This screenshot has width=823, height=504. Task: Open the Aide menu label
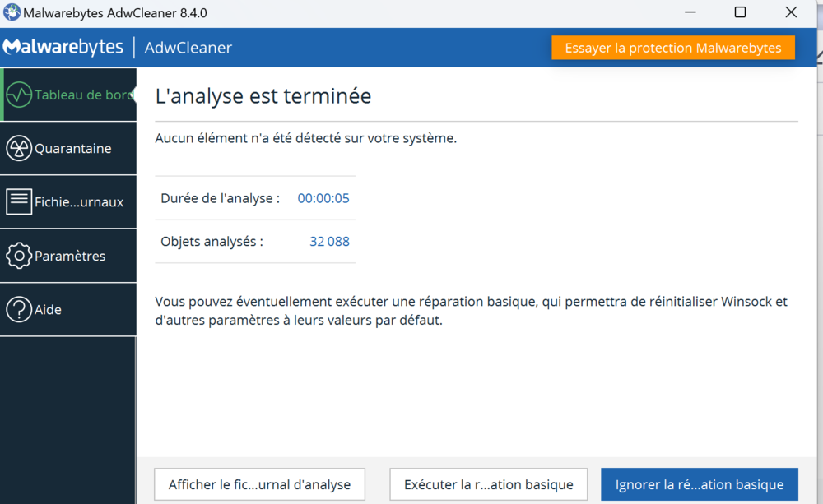49,310
